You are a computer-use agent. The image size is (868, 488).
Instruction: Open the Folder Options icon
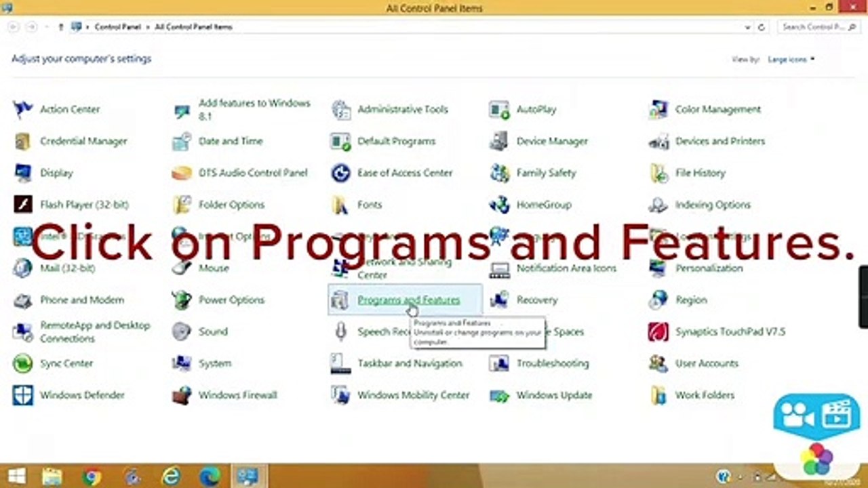pos(182,205)
